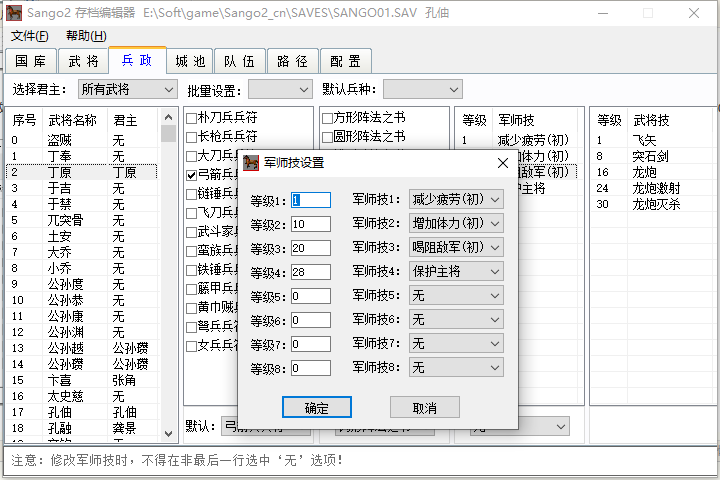The image size is (720, 480).
Task: Switch to the 配置 tab
Action: [x=345, y=61]
